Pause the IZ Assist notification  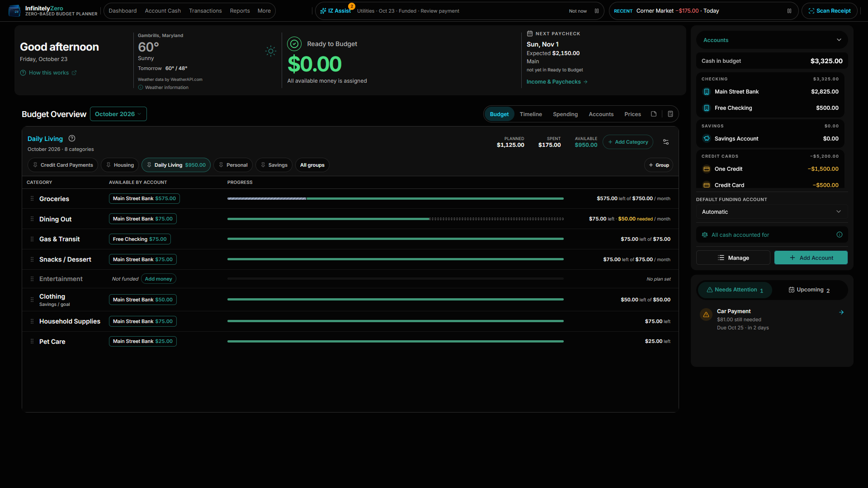click(x=597, y=11)
